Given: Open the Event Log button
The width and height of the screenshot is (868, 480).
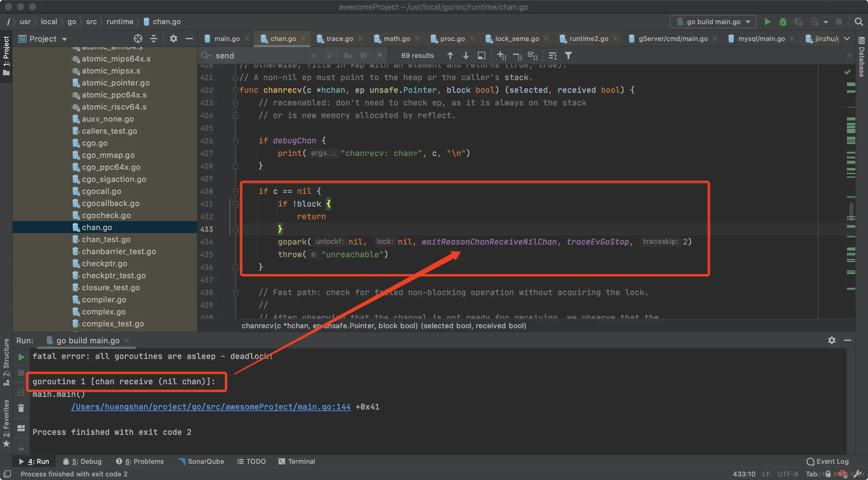Looking at the screenshot, I should [x=828, y=461].
